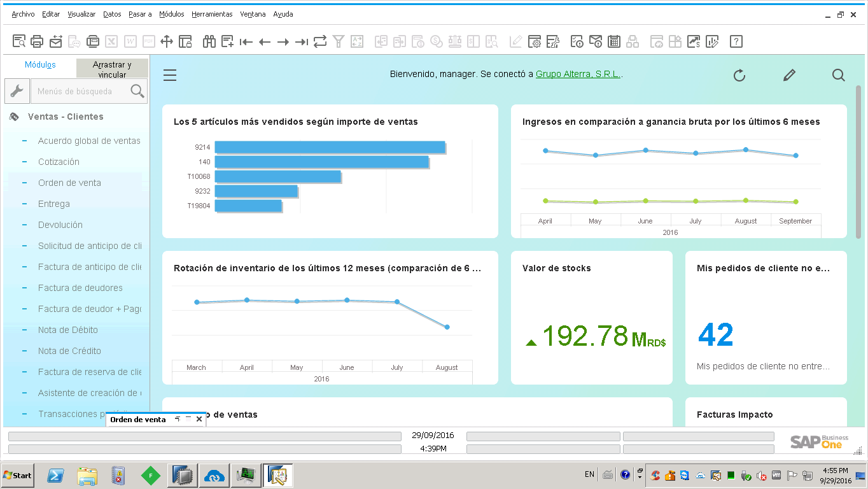Click the 42 pedidos de cliente count
The height and width of the screenshot is (489, 868).
[716, 334]
